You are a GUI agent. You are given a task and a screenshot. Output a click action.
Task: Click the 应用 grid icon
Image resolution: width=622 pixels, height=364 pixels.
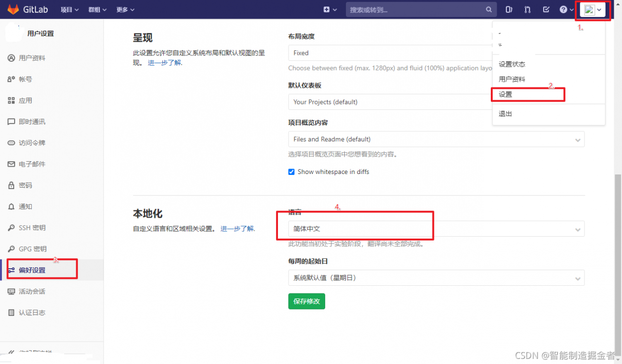12,101
